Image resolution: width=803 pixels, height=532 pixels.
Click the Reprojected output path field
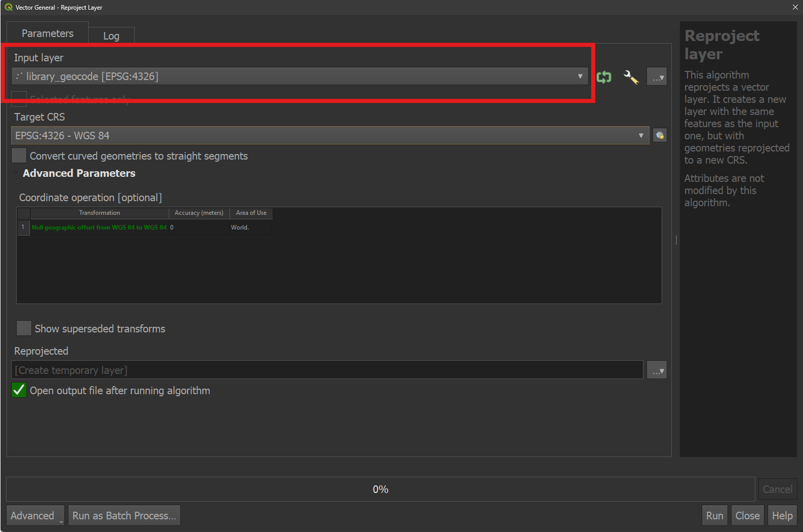click(x=327, y=370)
